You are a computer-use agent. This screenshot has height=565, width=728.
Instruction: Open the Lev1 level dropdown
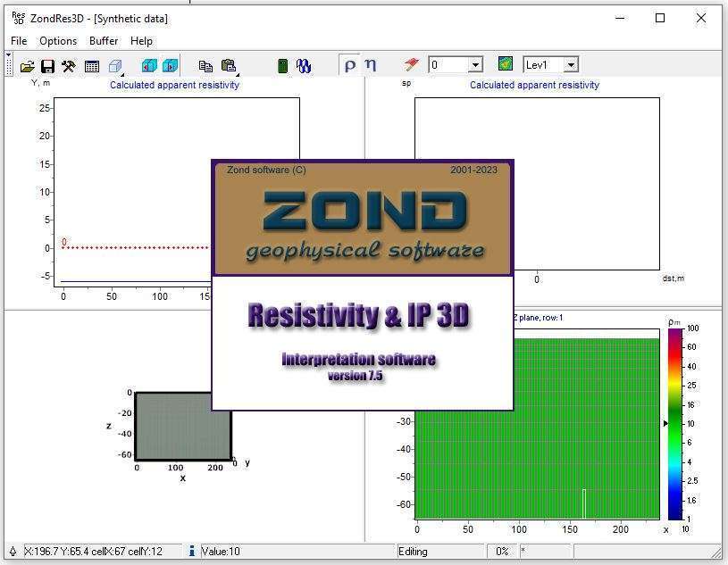[x=572, y=64]
